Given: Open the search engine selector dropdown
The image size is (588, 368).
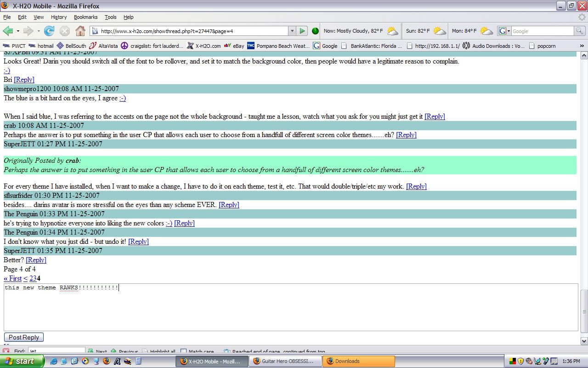Looking at the screenshot, I should pyautogui.click(x=509, y=31).
